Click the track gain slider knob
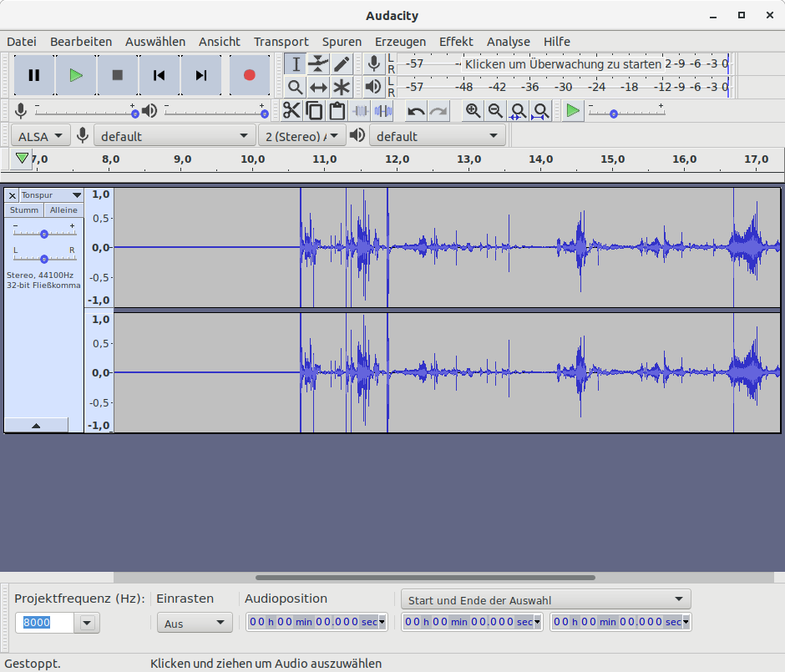The image size is (785, 672). pos(44,235)
